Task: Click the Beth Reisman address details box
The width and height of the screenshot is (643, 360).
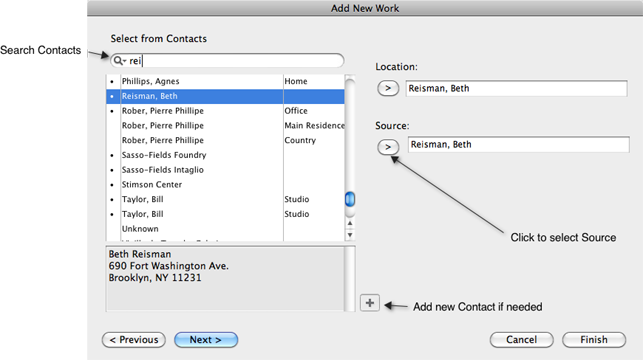Action: [225, 279]
